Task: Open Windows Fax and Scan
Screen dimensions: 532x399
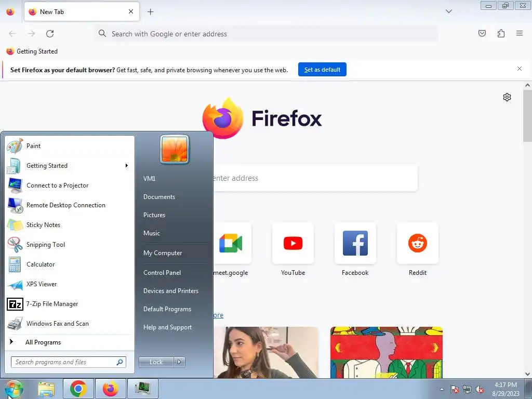Action: pyautogui.click(x=69, y=323)
